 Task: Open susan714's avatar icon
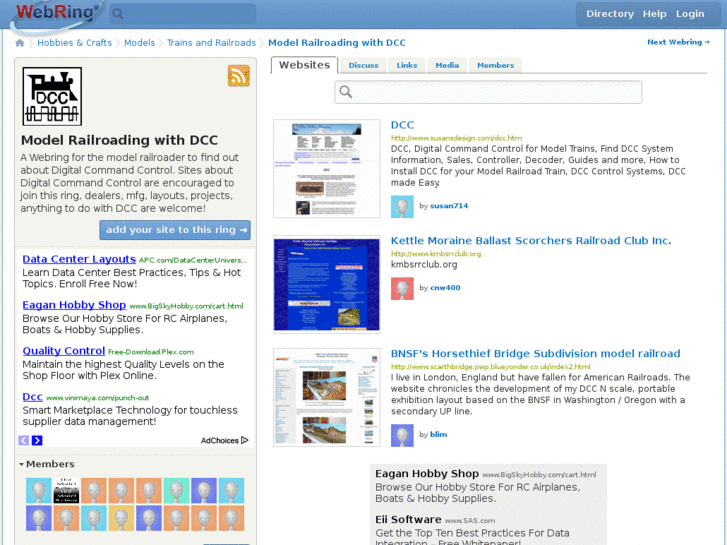pos(402,206)
